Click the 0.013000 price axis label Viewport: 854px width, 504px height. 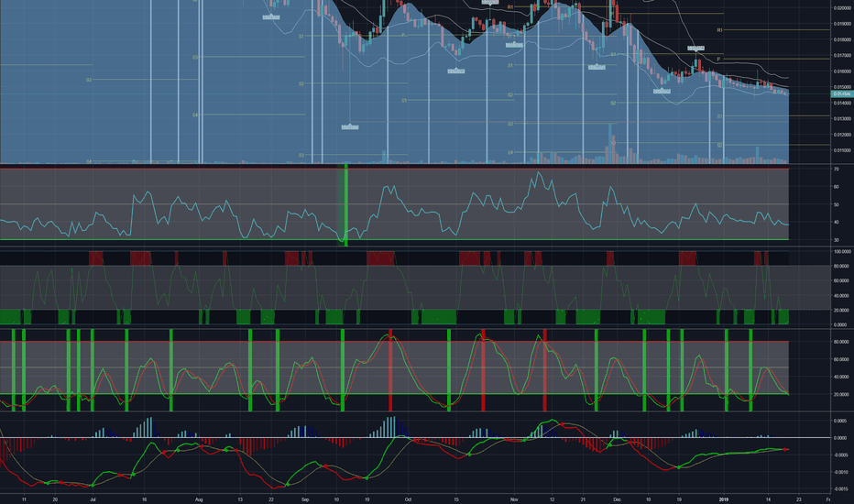842,119
